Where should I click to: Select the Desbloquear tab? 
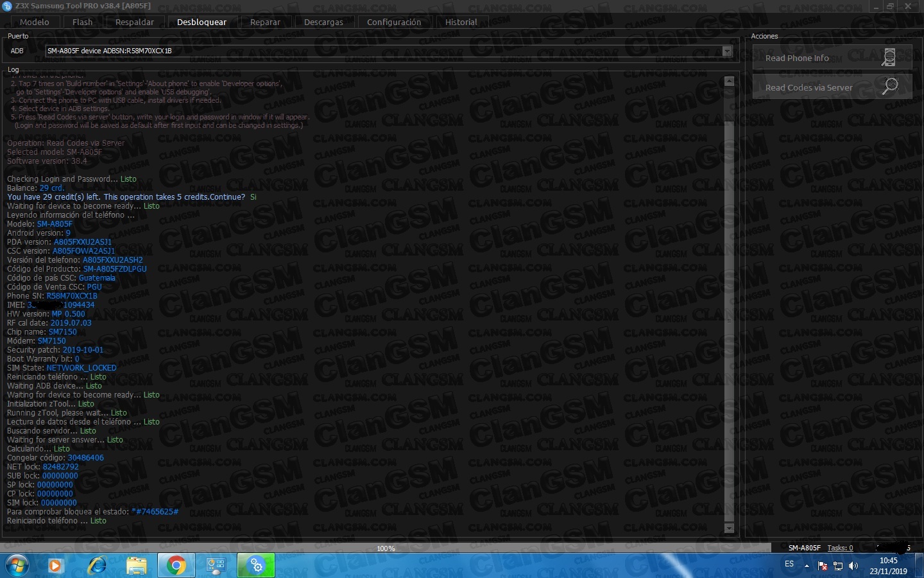point(201,22)
